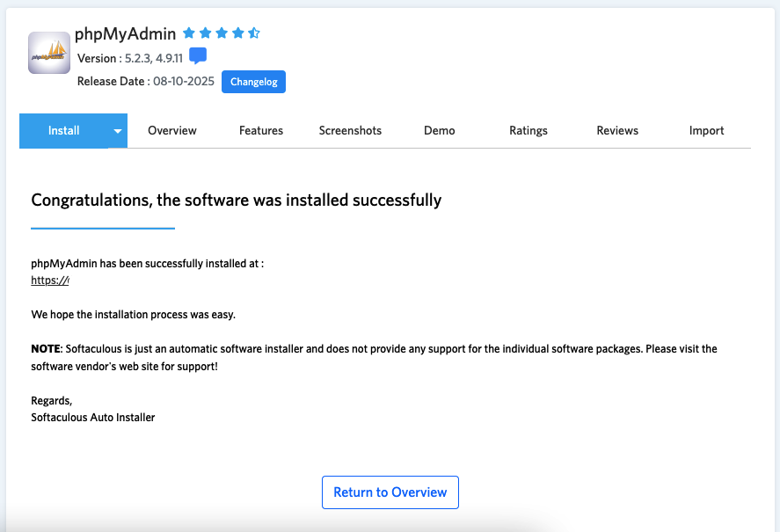View the Ratings tab
Image resolution: width=780 pixels, height=532 pixels.
click(529, 131)
